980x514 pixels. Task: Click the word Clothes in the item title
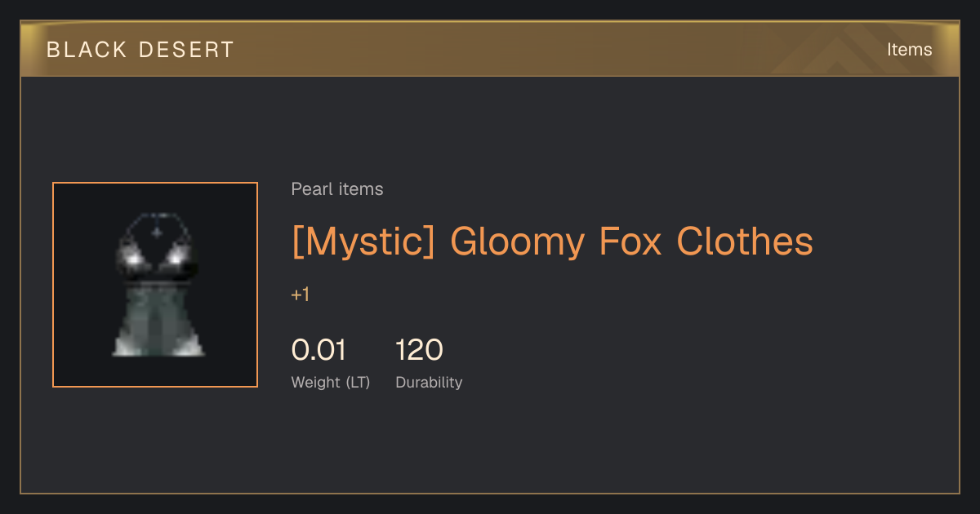pos(745,242)
